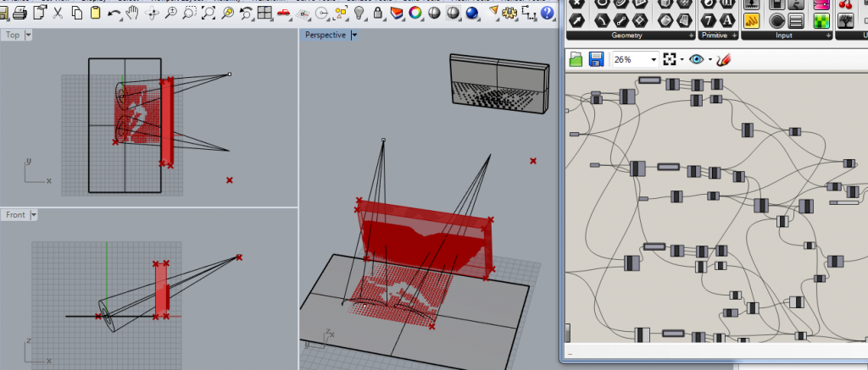Click the Print icon in Rhino toolbar

[20, 12]
